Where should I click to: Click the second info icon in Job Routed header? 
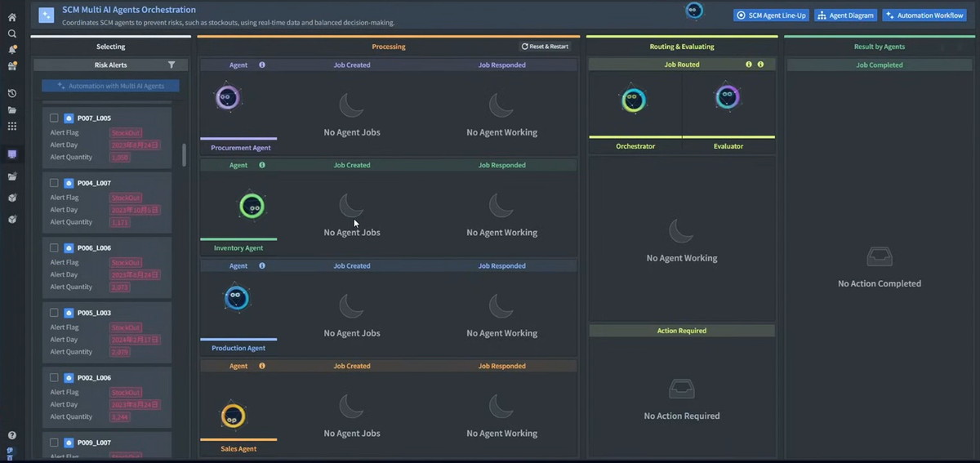(760, 65)
